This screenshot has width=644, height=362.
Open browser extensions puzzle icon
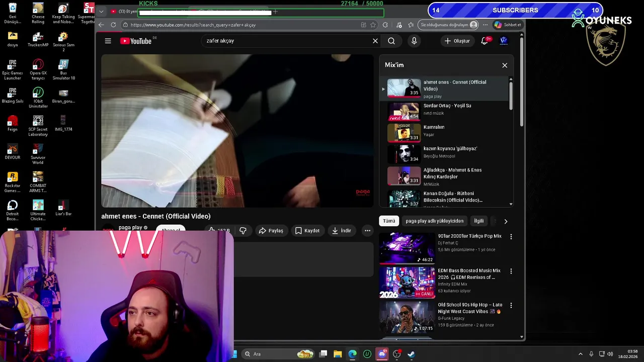tap(385, 25)
